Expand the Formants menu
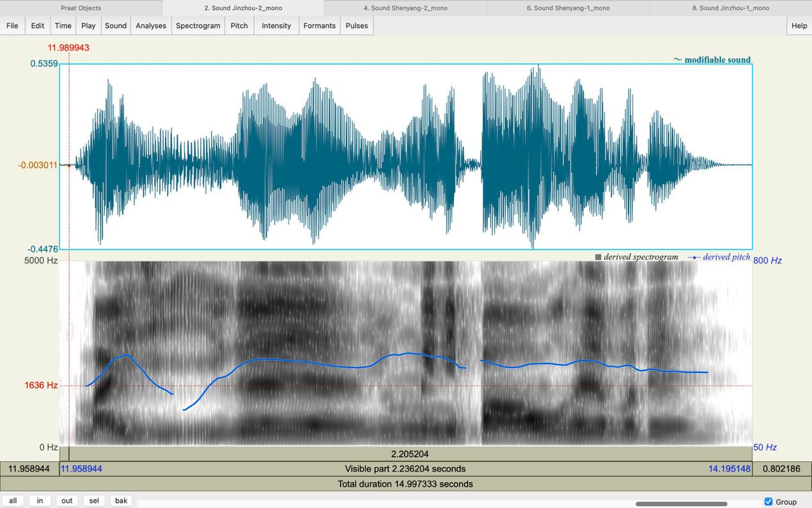 click(319, 26)
